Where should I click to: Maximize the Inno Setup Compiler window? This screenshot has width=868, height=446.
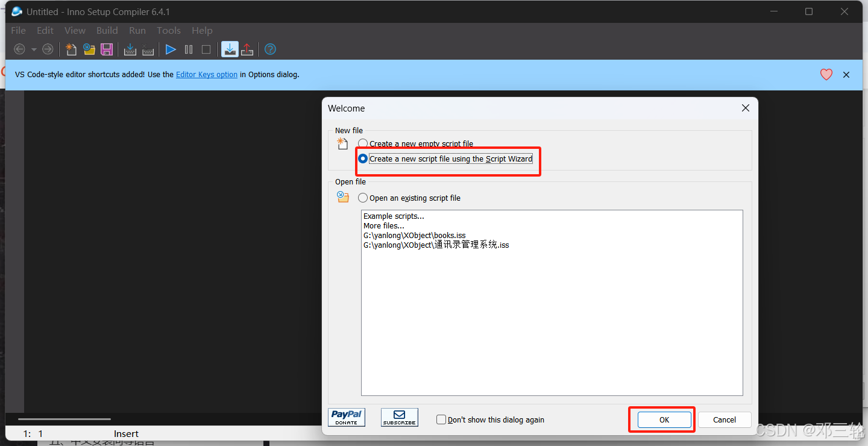tap(809, 11)
